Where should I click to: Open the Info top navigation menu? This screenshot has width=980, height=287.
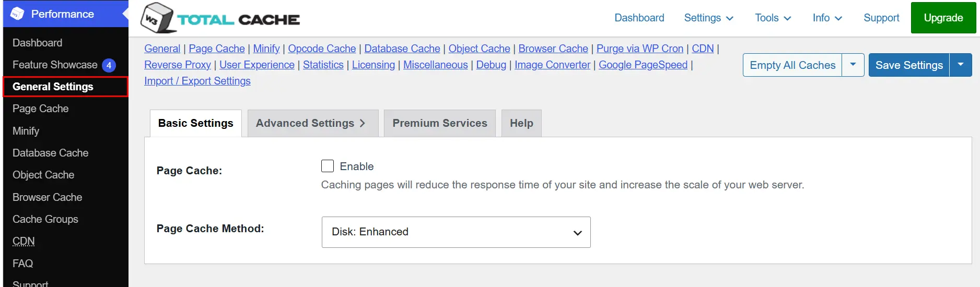coord(827,18)
